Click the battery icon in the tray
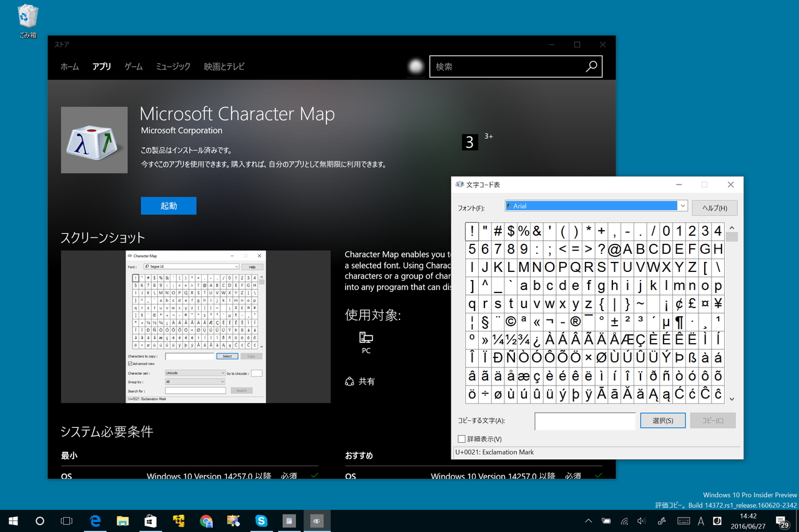799x532 pixels. click(606, 521)
